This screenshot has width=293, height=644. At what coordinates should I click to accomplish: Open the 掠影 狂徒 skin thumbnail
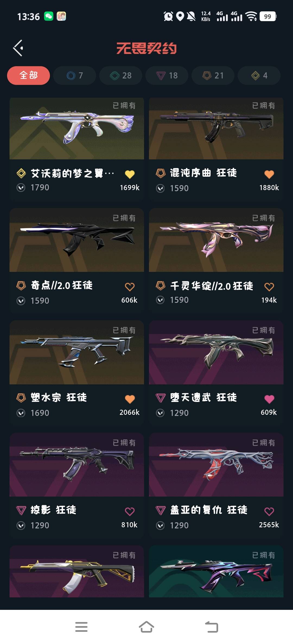(x=77, y=465)
